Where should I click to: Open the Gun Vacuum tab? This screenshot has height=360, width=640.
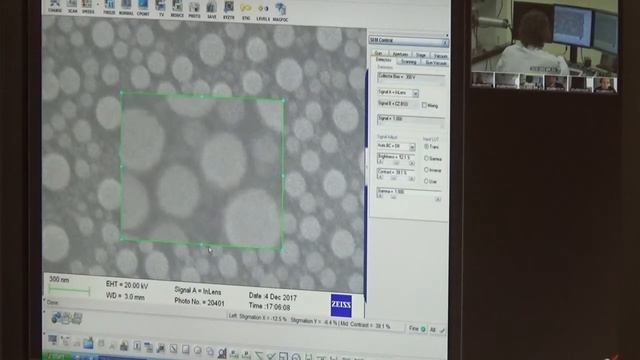(436, 63)
